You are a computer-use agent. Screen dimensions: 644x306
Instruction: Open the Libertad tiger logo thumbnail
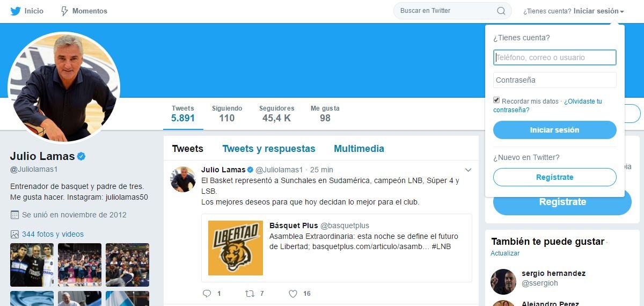236,248
